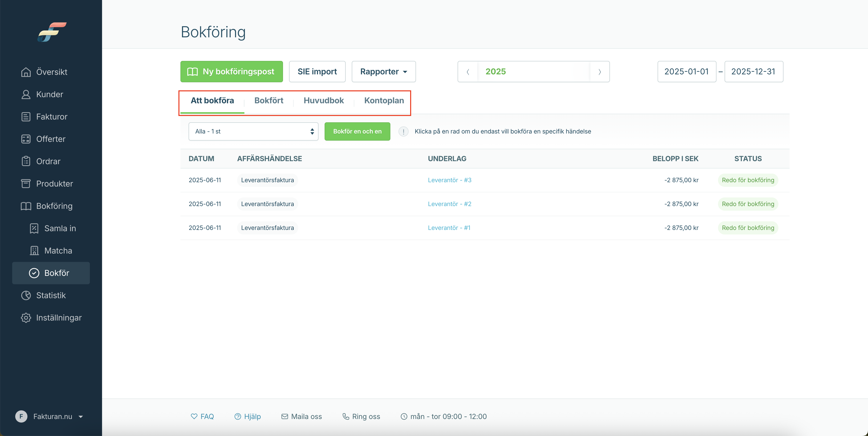Click the start date field 2025-01-01
Image resolution: width=868 pixels, height=436 pixels.
687,71
